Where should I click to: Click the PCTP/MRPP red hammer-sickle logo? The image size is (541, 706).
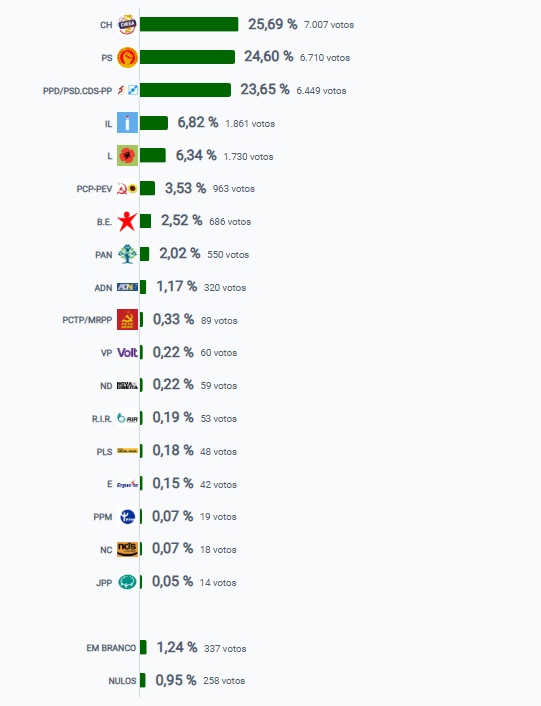tap(127, 319)
